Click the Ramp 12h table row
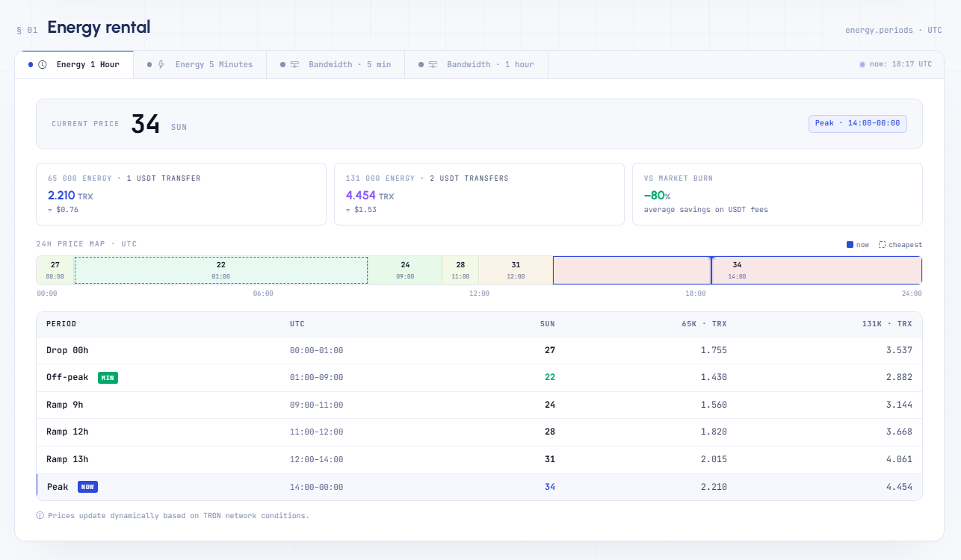961x560 pixels. tap(479, 432)
